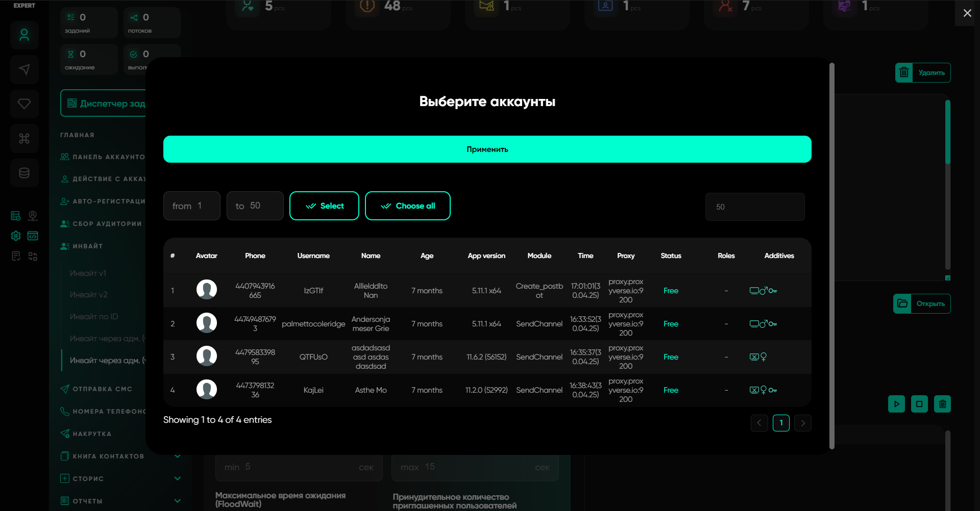Expand the Сторис sidebar section

(x=177, y=478)
